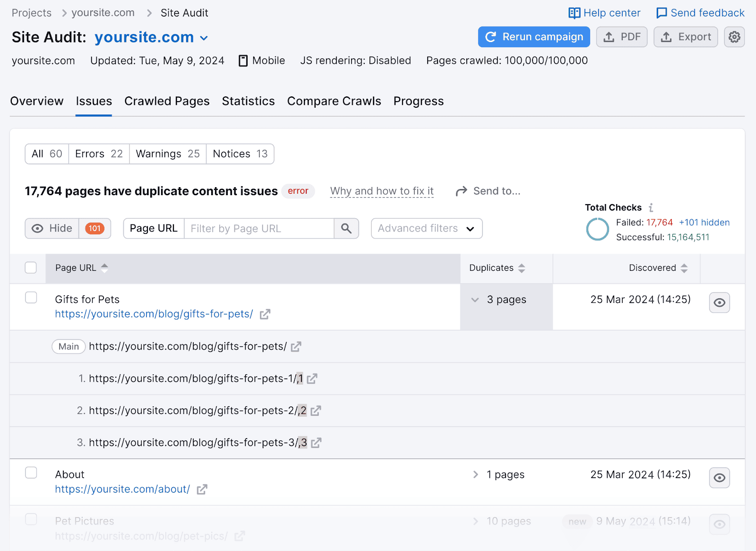756x551 pixels.
Task: Click the Rerun campaign button
Action: point(533,37)
